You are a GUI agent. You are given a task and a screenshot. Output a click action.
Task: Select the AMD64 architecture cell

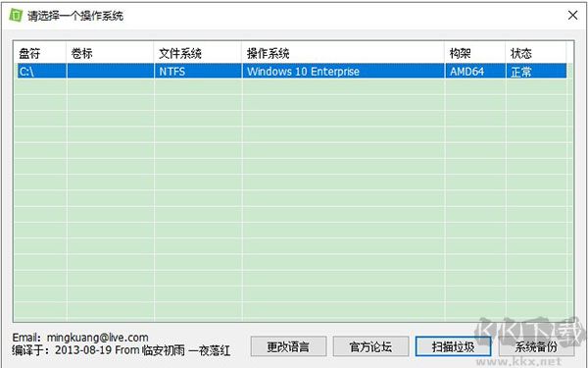pos(475,71)
